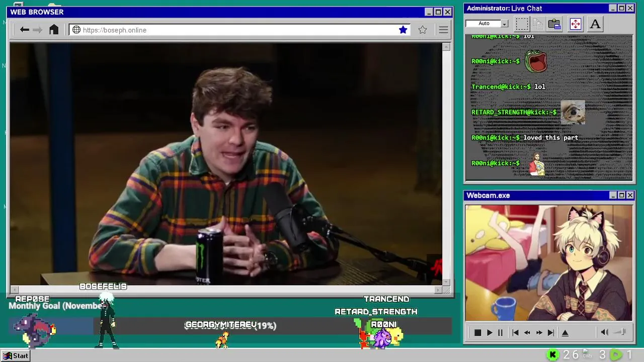
Task: Click the green Rumble play icon in tray
Action: [x=616, y=355]
